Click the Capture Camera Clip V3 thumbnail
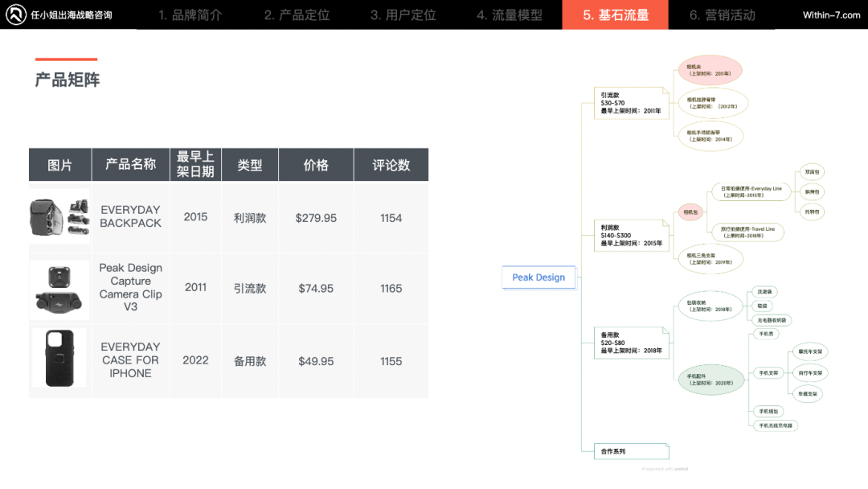Screen dimensions: 868x489 tap(59, 288)
